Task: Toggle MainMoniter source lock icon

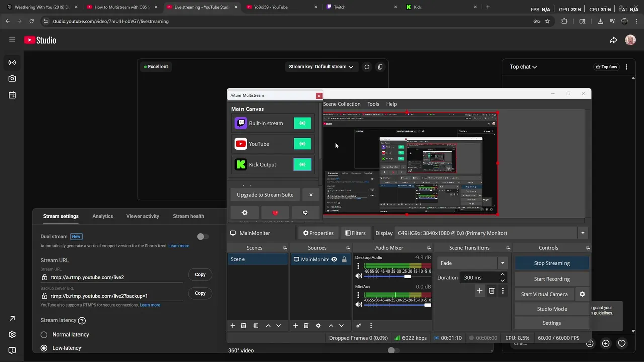Action: 344,259
